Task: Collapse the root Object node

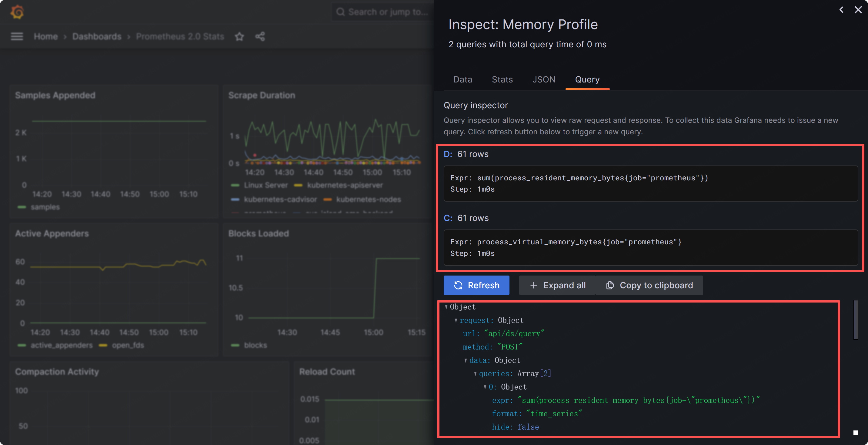Action: [x=446, y=307]
